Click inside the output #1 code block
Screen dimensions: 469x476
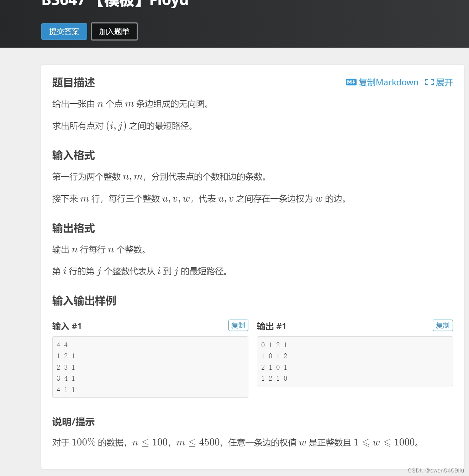point(354,361)
